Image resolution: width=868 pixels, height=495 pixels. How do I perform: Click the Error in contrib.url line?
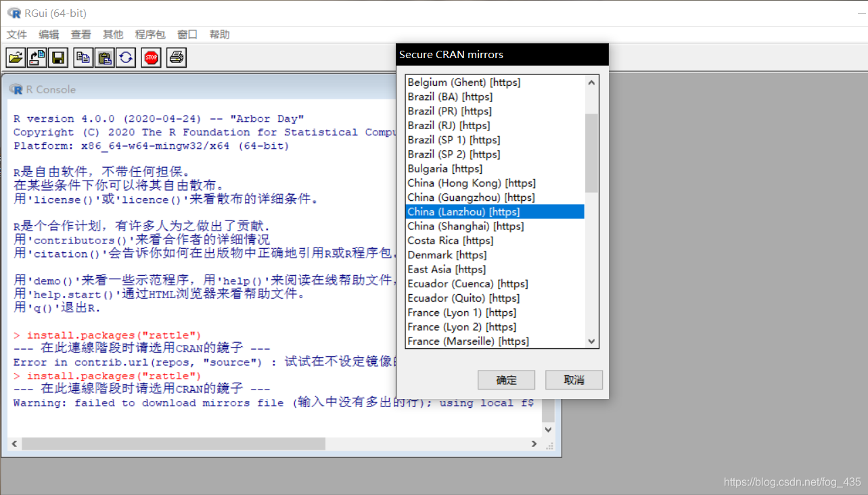pos(204,362)
